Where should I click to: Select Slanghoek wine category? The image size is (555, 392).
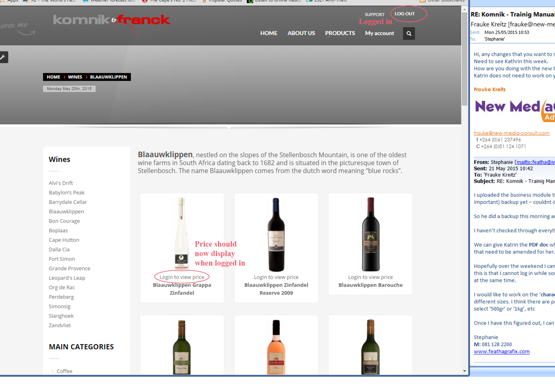(x=61, y=316)
